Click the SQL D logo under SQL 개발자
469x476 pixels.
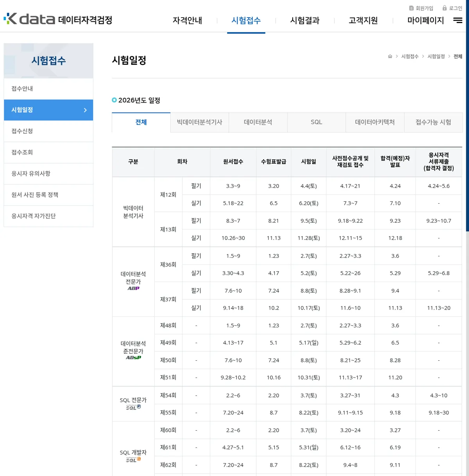[133, 460]
